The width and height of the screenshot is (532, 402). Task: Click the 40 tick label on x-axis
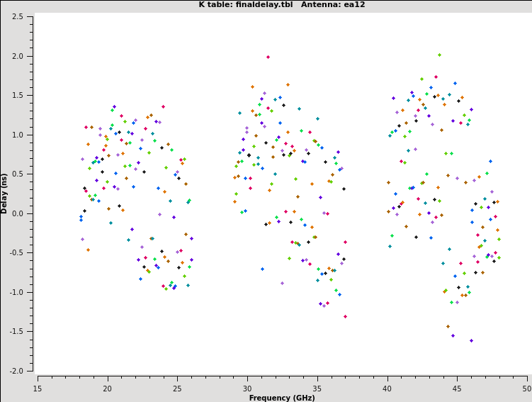[387, 388]
